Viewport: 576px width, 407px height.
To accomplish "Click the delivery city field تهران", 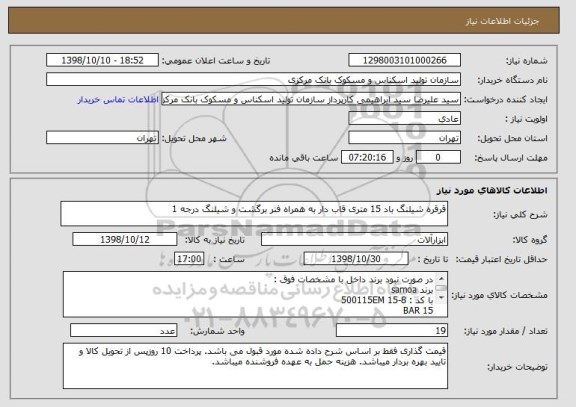I will pos(102,138).
